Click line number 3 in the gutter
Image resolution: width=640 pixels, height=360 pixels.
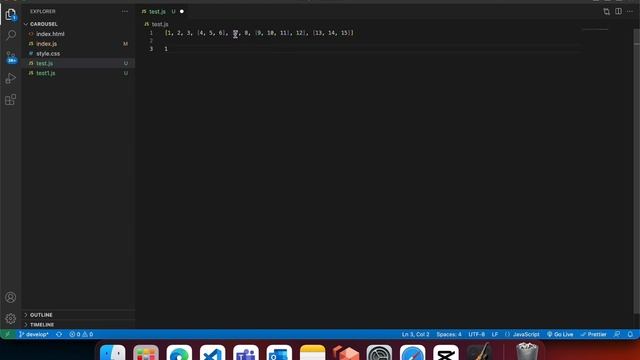click(151, 49)
